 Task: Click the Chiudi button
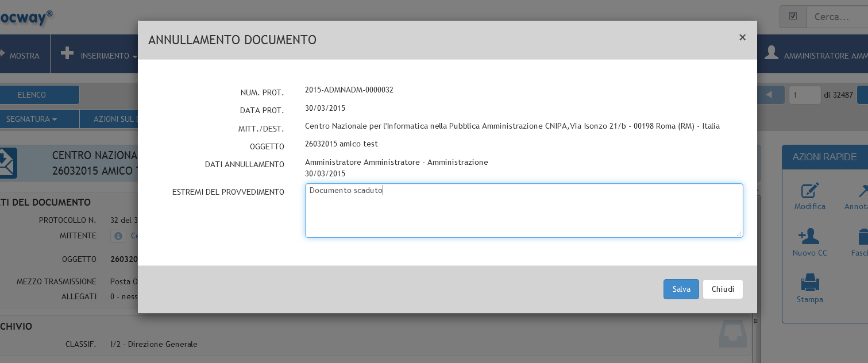click(x=723, y=289)
